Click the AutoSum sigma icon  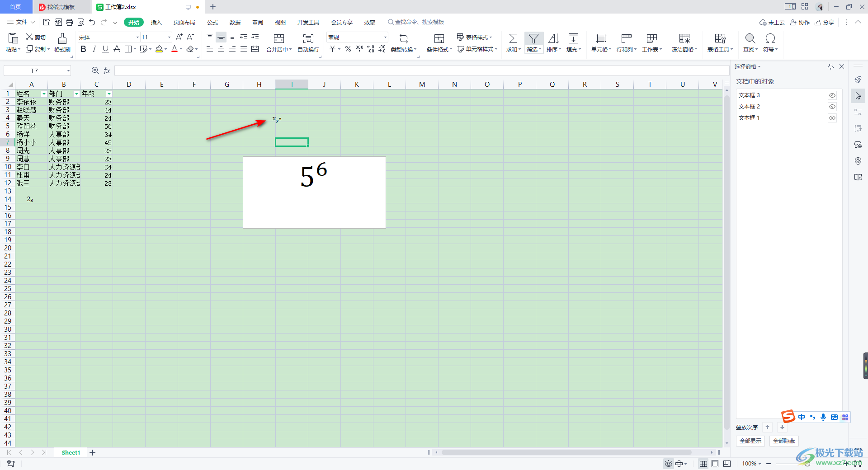pyautogui.click(x=513, y=38)
